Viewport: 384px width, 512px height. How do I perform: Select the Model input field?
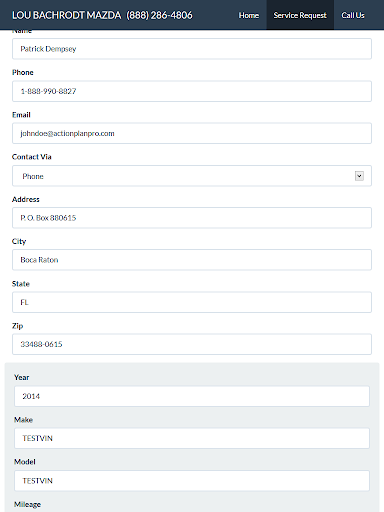point(192,481)
